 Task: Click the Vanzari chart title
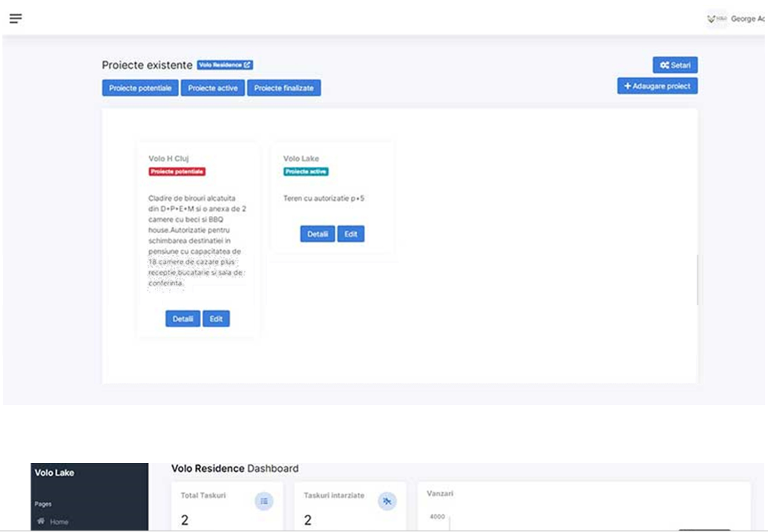point(440,493)
